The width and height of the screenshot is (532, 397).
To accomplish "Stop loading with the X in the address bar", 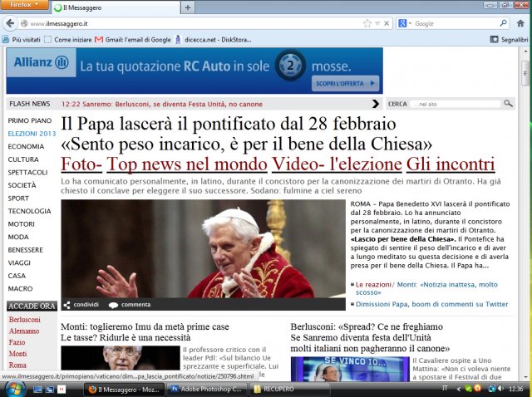I will pyautogui.click(x=387, y=23).
